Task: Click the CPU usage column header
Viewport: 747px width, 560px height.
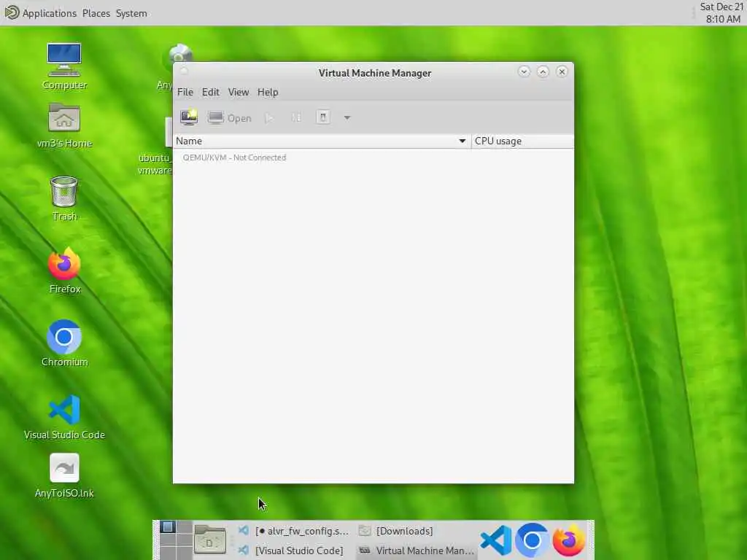Action: click(522, 141)
